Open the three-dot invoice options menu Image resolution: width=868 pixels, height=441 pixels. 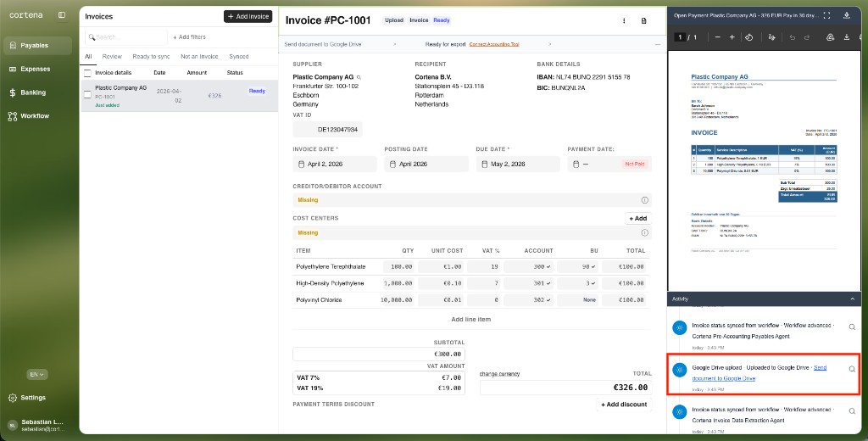point(624,20)
